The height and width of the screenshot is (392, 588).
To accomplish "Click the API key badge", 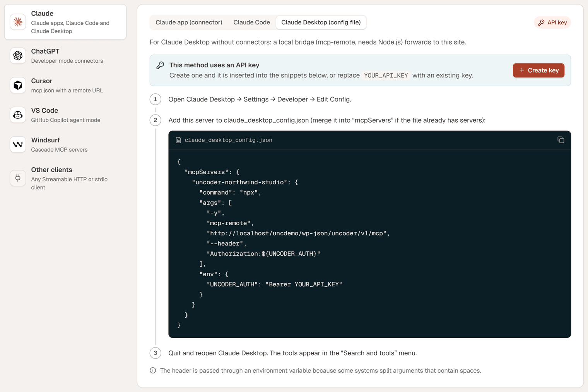I will (552, 22).
